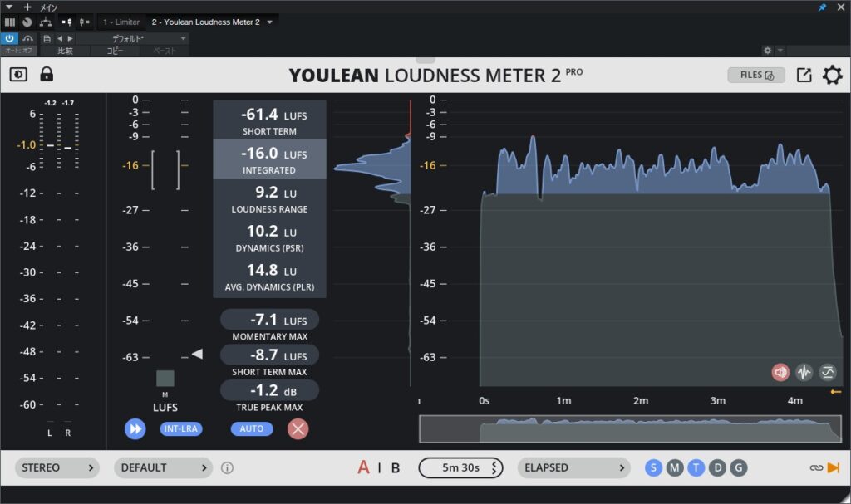
Task: Reset measurements with red X button
Action: (298, 428)
